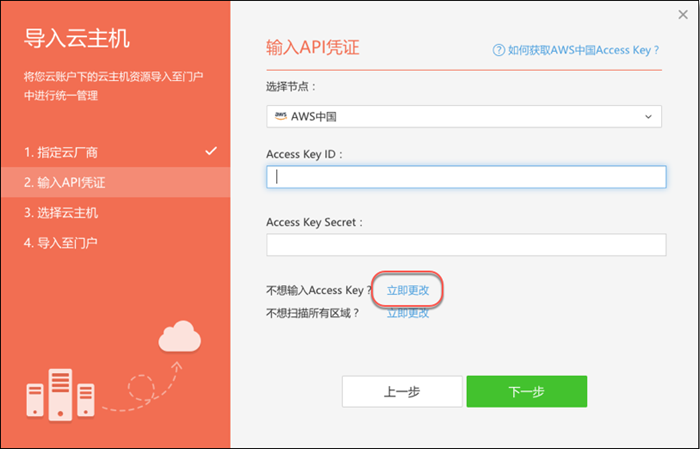Screen dimensions: 700x449
Task: Click 立即更改 next to 不想扫描所有区域
Action: coord(408,312)
